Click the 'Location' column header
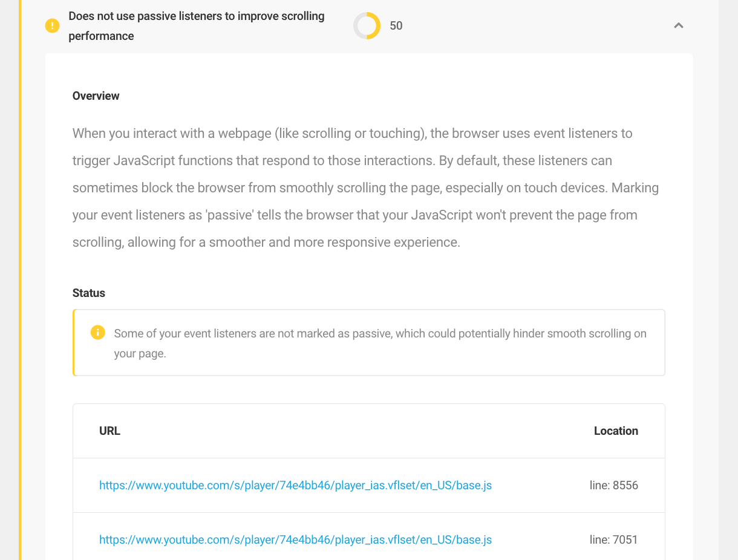Screen dimensions: 738x560 click(616, 431)
